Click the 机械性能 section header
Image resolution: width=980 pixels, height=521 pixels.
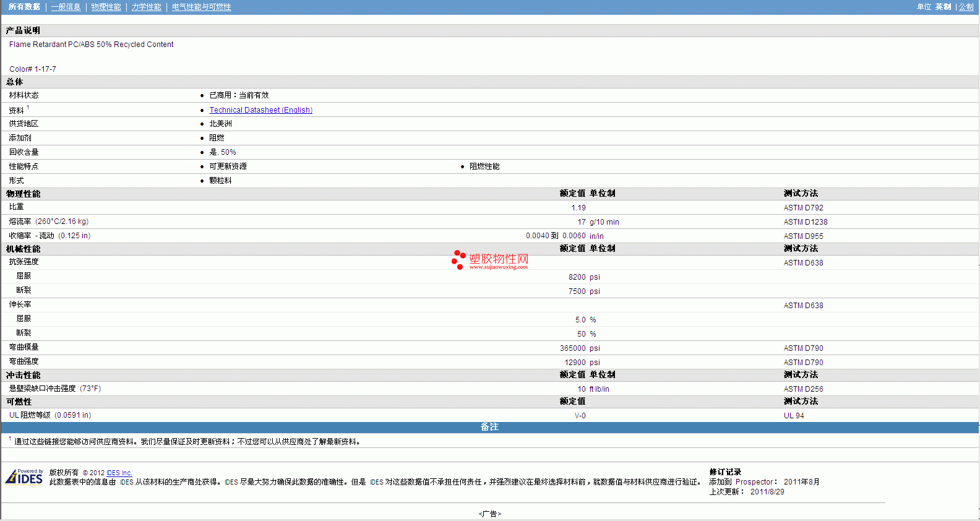coord(23,249)
